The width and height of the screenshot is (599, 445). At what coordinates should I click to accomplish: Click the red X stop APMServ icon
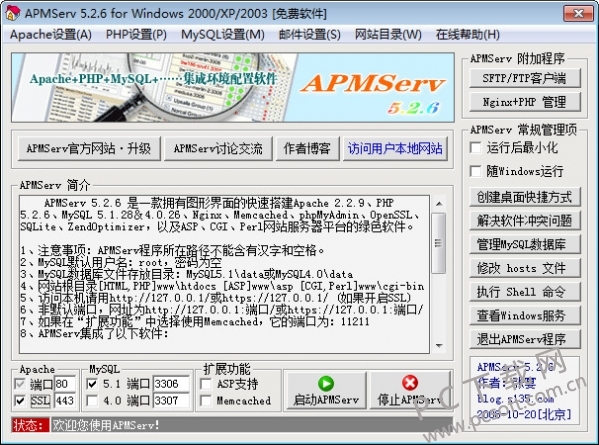point(410,383)
